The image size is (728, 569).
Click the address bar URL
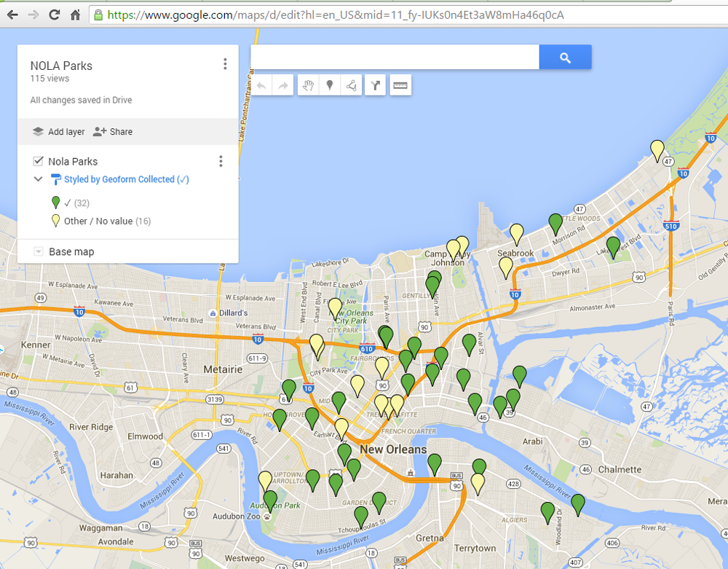pyautogui.click(x=336, y=15)
